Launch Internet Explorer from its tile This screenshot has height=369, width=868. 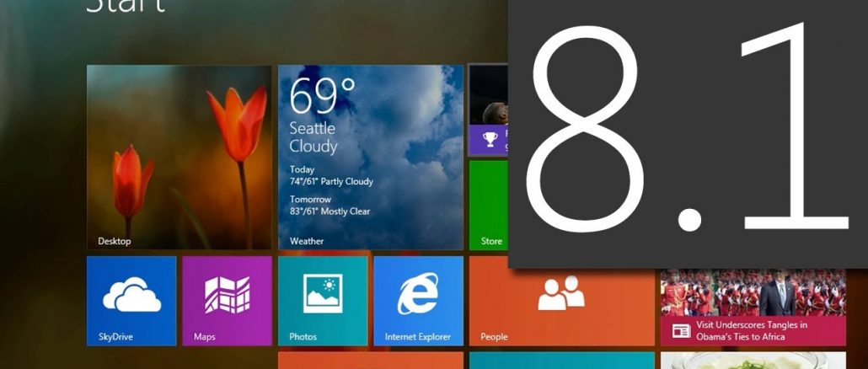click(x=418, y=301)
